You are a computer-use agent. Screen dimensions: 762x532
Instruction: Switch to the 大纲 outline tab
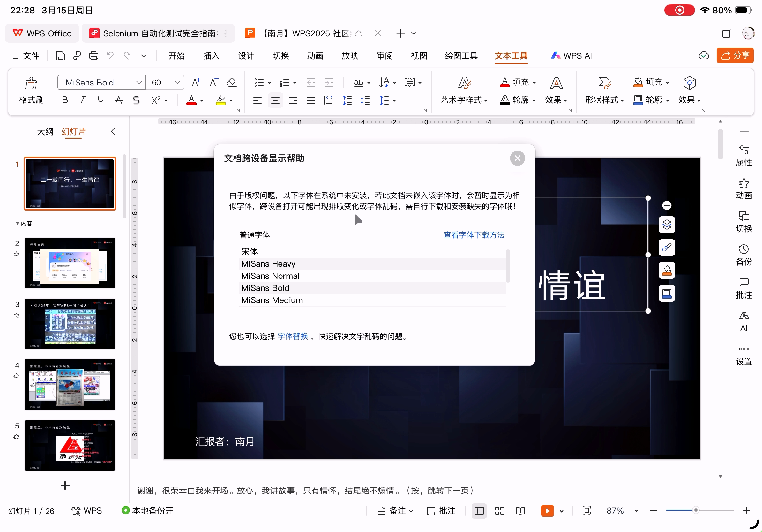tap(45, 132)
